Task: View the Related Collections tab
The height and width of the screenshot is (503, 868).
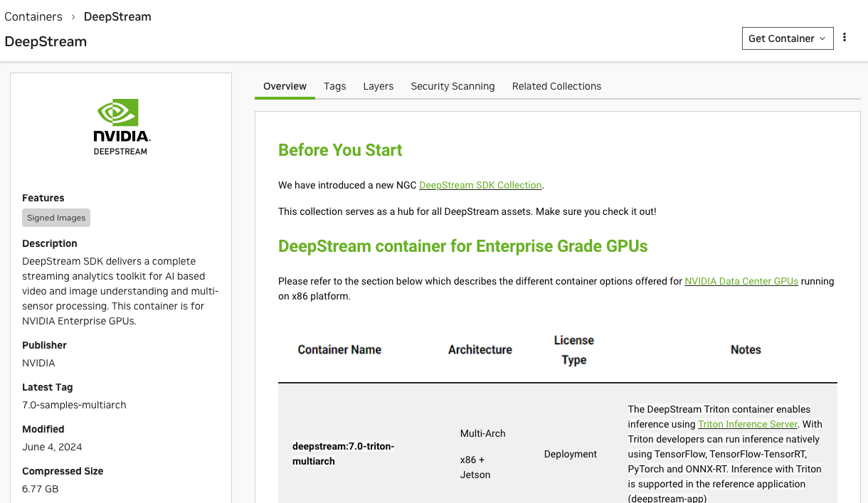Action: [556, 86]
